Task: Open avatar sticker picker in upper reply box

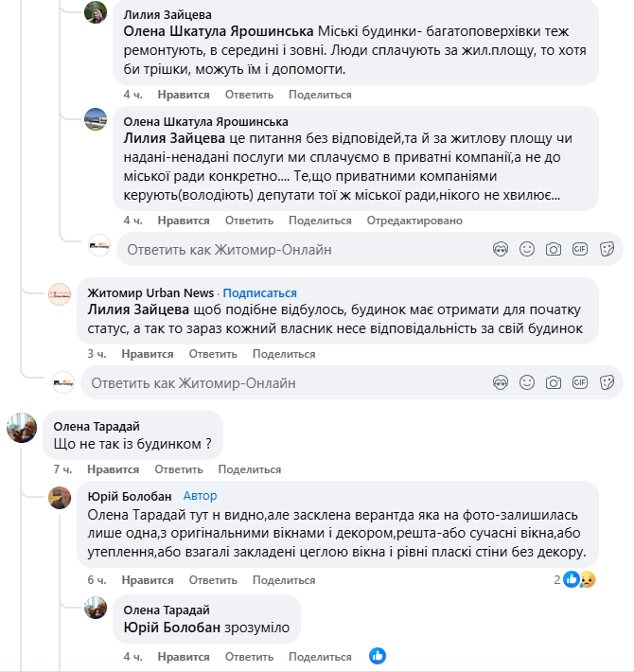Action: [x=501, y=249]
